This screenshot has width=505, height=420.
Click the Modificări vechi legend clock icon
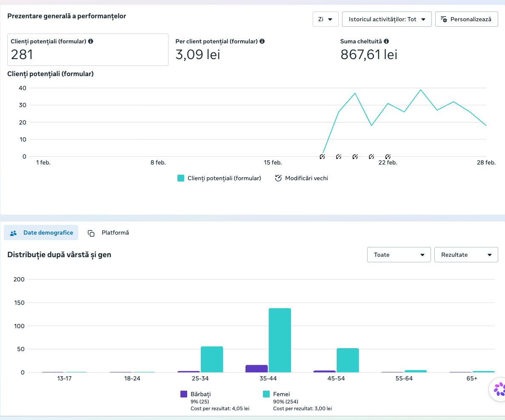tap(278, 178)
